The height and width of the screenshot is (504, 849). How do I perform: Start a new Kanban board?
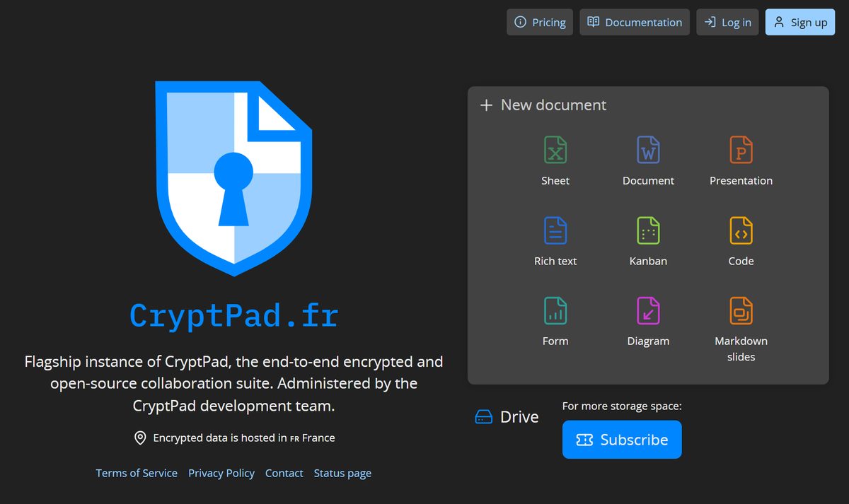pos(648,241)
